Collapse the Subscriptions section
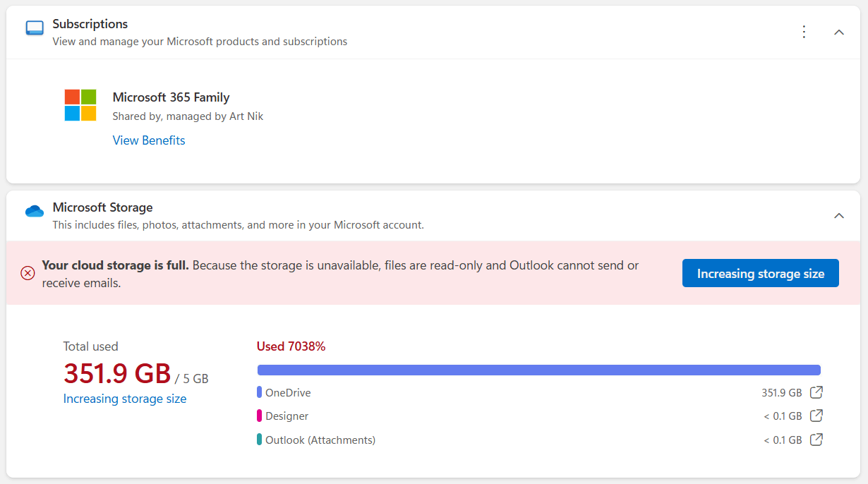This screenshot has height=484, width=868. [839, 32]
